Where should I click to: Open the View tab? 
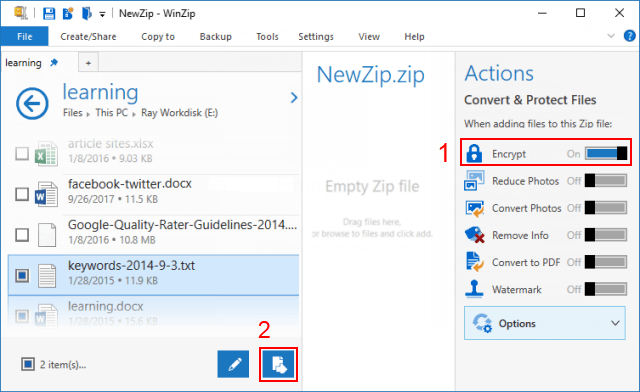coord(369,37)
